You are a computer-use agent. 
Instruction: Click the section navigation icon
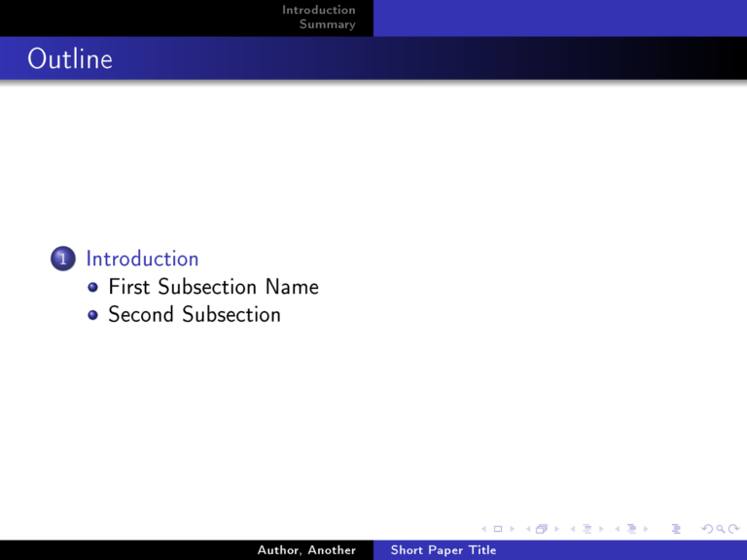coord(630,529)
